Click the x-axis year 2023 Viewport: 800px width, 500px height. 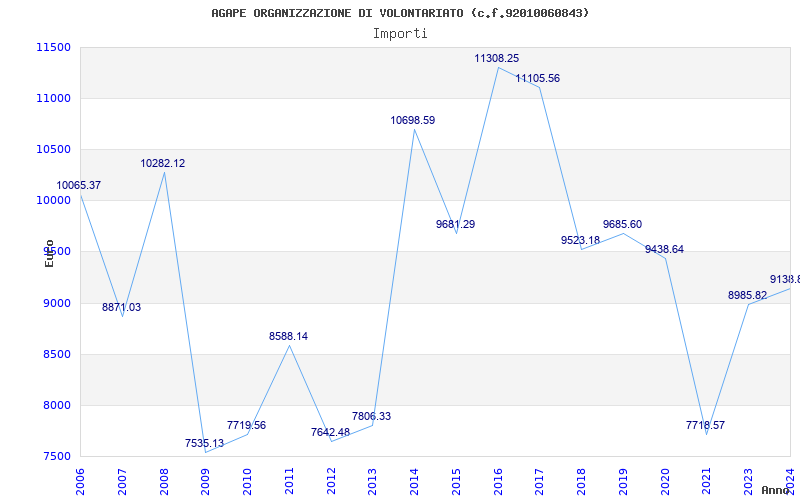[x=748, y=482]
